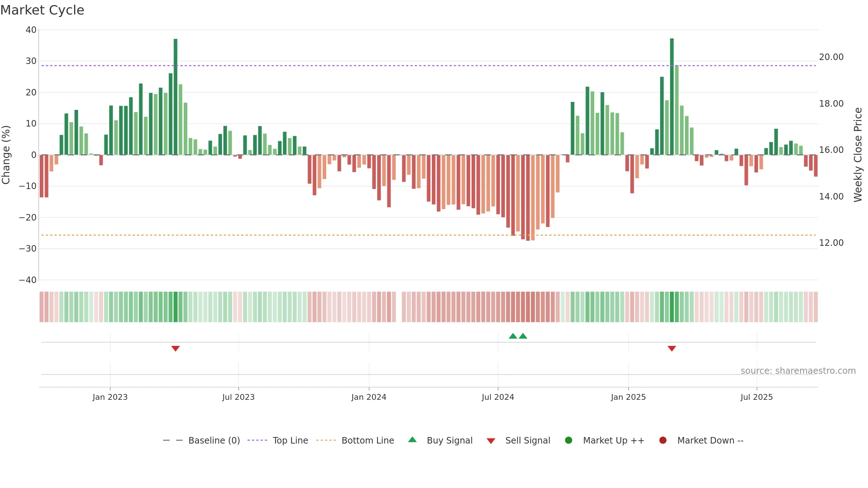Viewport: 868px width, 488px height.
Task: Click the tallest green bar in 2025
Action: pyautogui.click(x=672, y=97)
